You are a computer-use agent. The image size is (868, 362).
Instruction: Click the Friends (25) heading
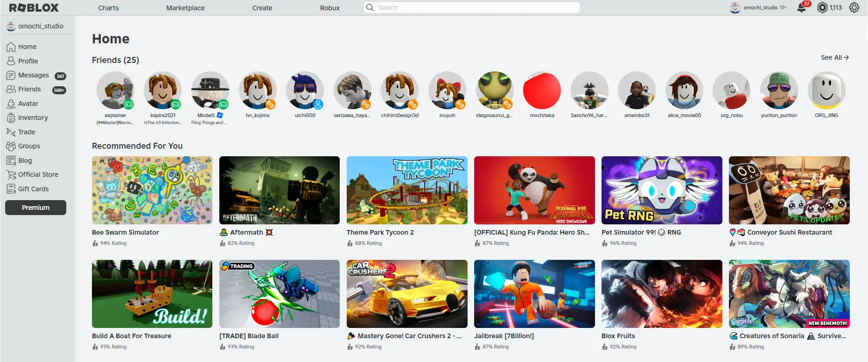click(x=115, y=60)
